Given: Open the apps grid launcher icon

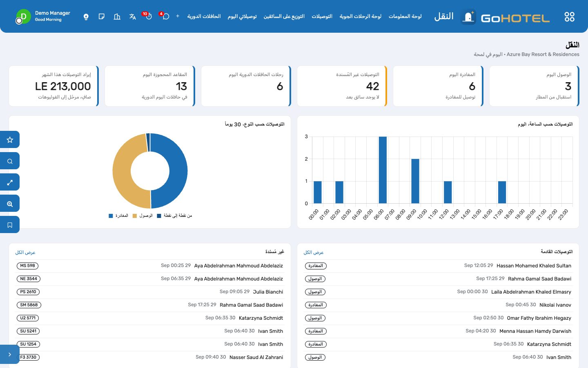Looking at the screenshot, I should [x=569, y=17].
